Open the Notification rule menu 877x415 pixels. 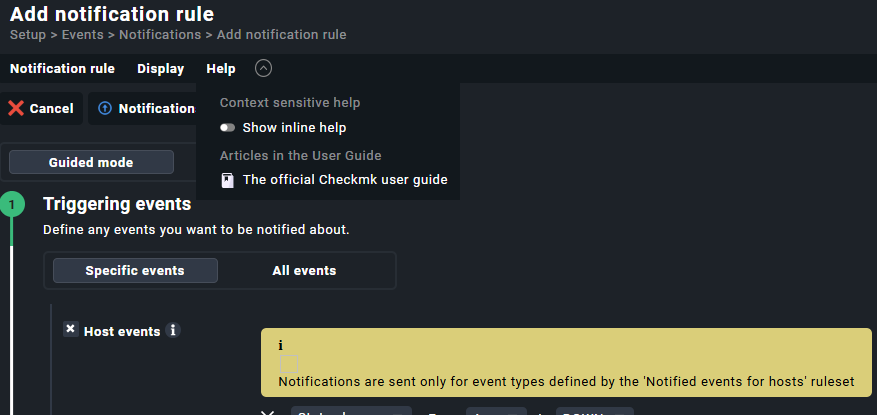point(62,69)
